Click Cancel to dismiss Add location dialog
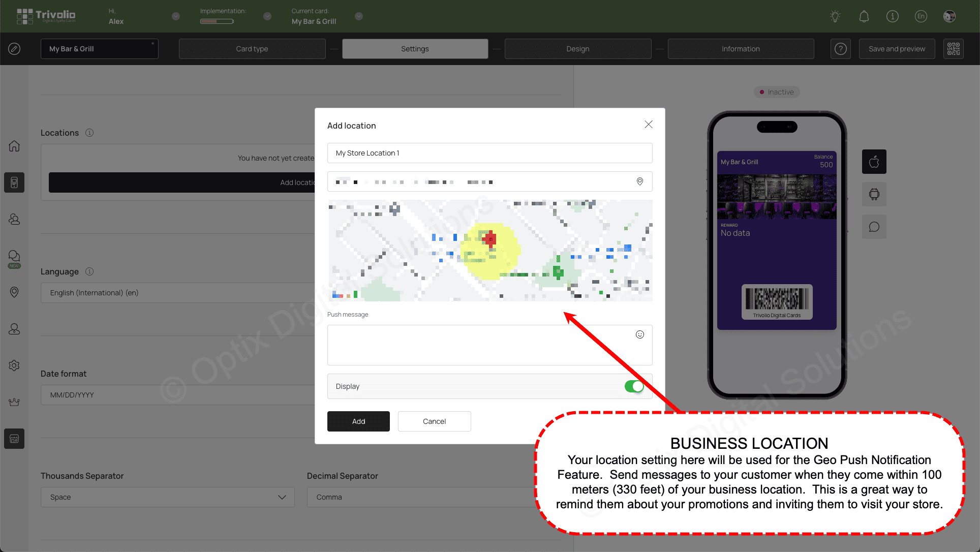Image resolution: width=980 pixels, height=552 pixels. tap(434, 421)
